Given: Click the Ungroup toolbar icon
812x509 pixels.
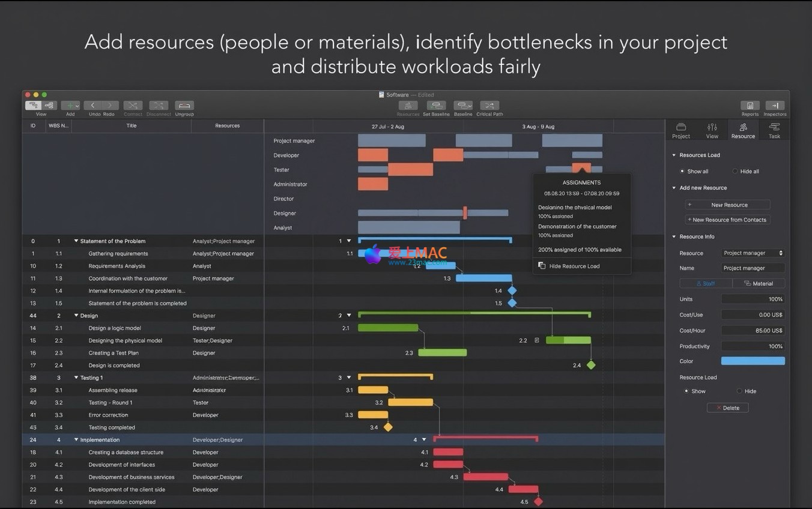Looking at the screenshot, I should click(x=184, y=106).
